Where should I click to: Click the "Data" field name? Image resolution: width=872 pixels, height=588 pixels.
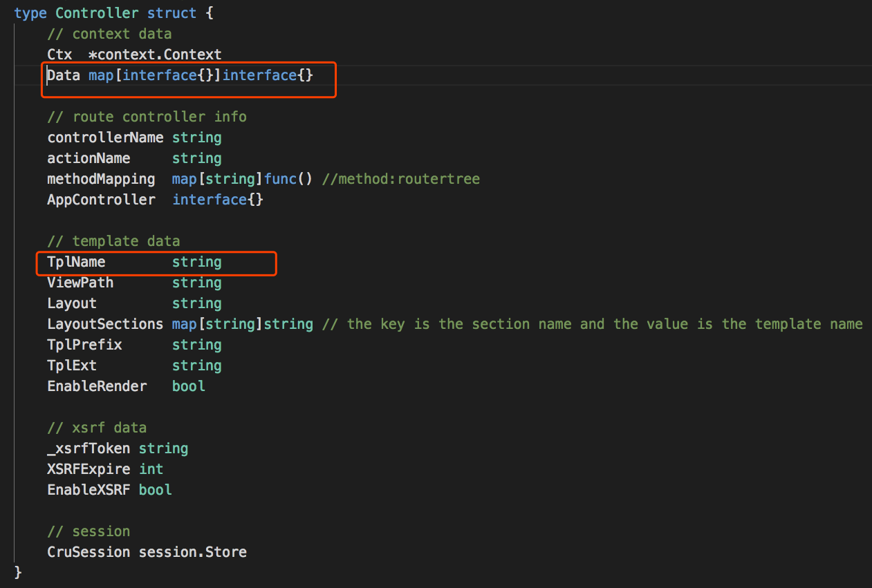point(64,75)
